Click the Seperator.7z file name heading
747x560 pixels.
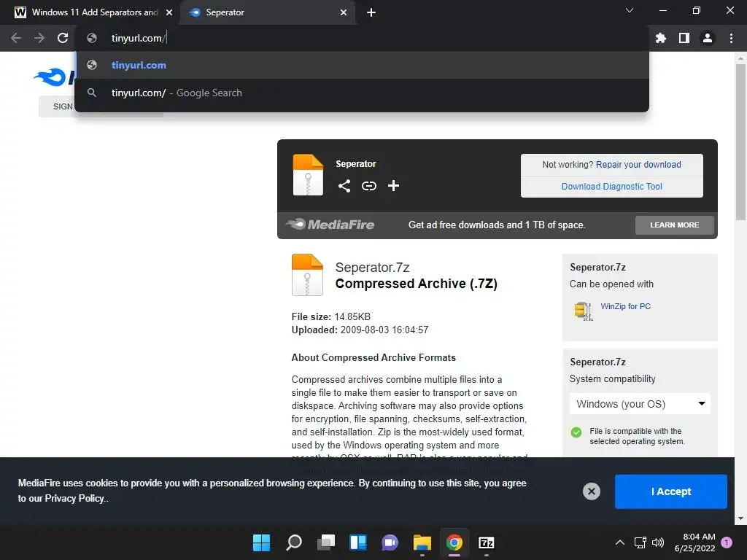(x=372, y=268)
